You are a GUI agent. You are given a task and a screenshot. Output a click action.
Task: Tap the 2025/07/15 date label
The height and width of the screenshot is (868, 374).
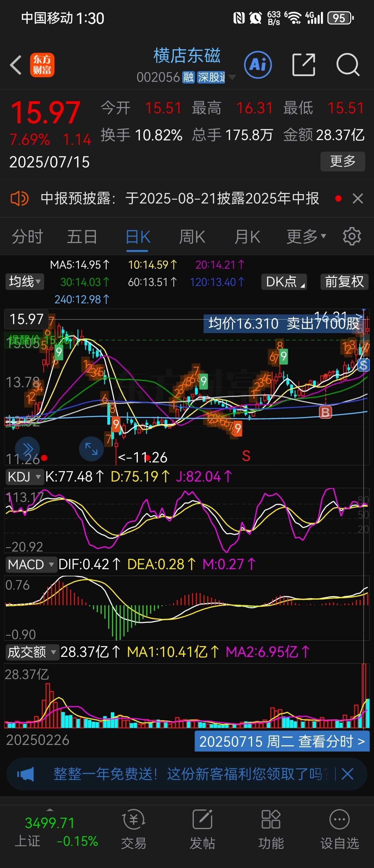tap(50, 162)
